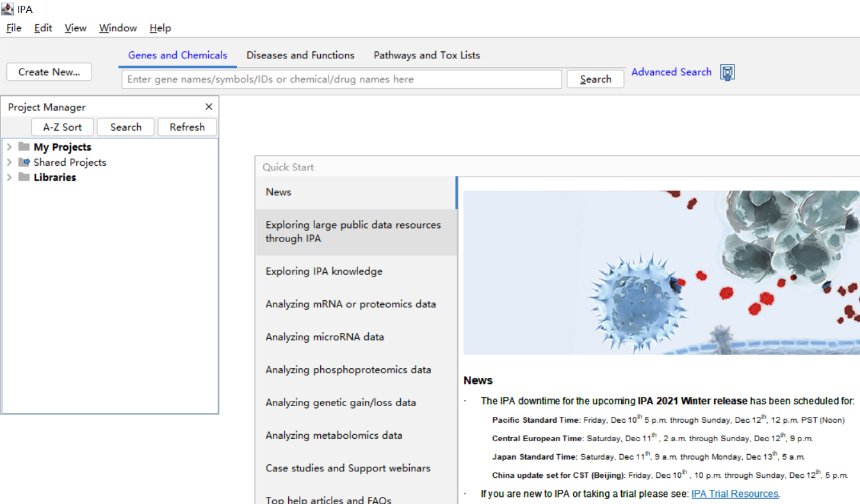The width and height of the screenshot is (860, 504).
Task: Select Exploring IPA knowledge item
Action: point(356,272)
